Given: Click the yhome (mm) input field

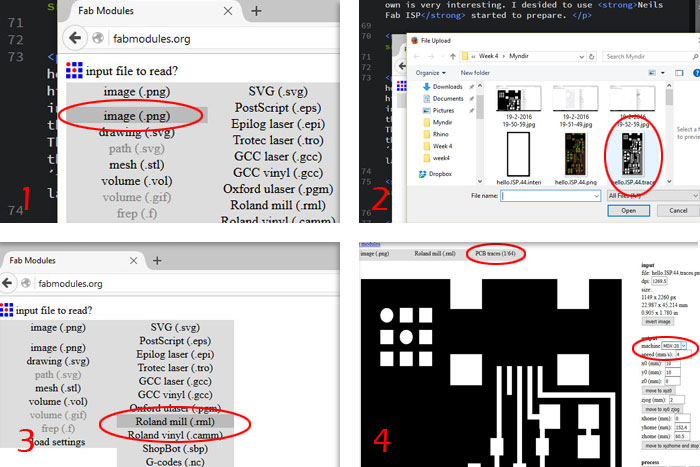Looking at the screenshot, I should pyautogui.click(x=682, y=427).
